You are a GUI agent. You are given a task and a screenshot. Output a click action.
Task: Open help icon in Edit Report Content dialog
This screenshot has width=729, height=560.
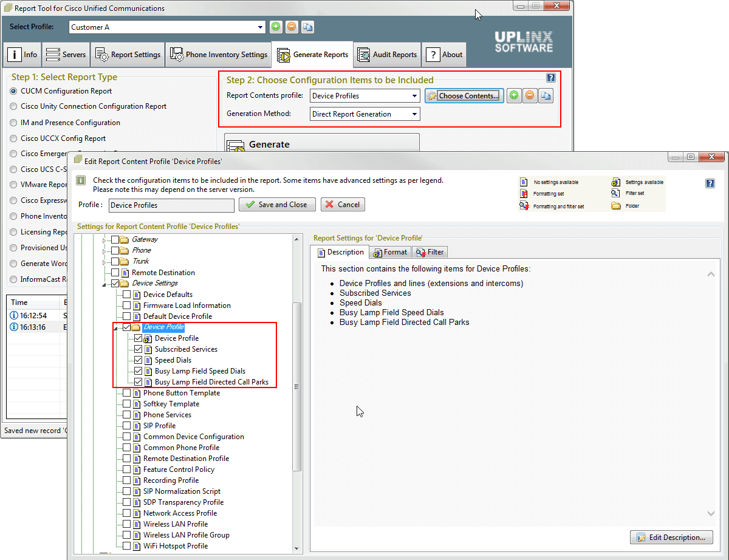[x=710, y=183]
